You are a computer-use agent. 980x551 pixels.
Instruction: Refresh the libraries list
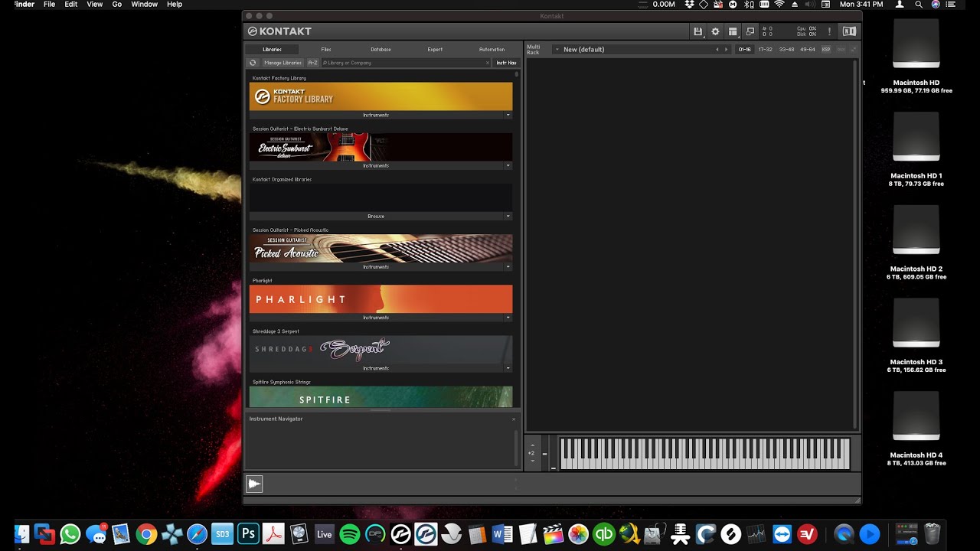click(x=253, y=63)
